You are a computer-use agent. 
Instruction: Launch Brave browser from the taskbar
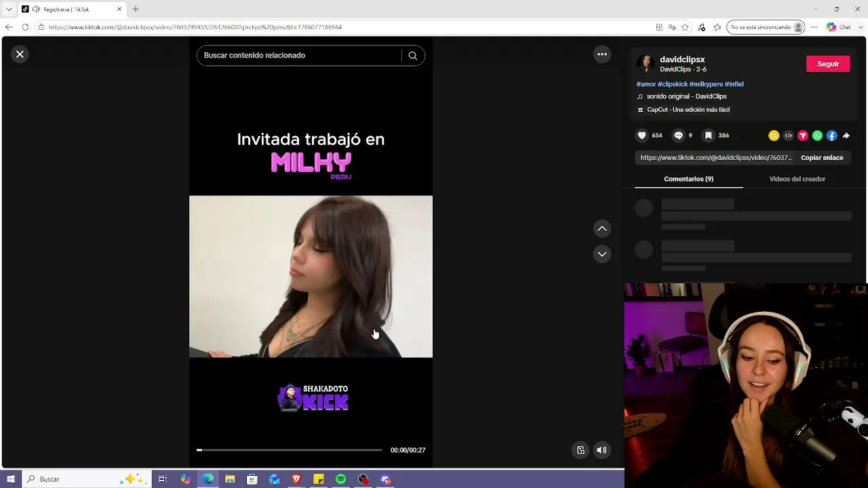296,479
